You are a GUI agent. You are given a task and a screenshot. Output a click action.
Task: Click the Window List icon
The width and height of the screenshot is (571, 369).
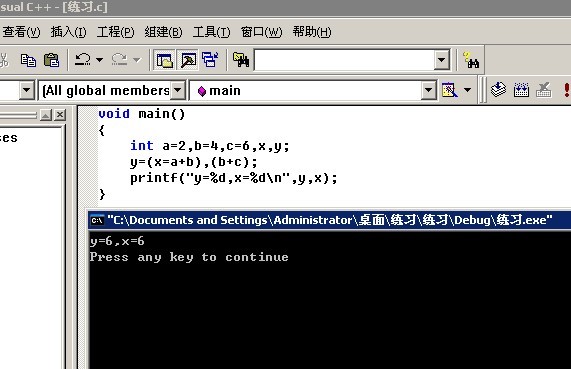[210, 60]
